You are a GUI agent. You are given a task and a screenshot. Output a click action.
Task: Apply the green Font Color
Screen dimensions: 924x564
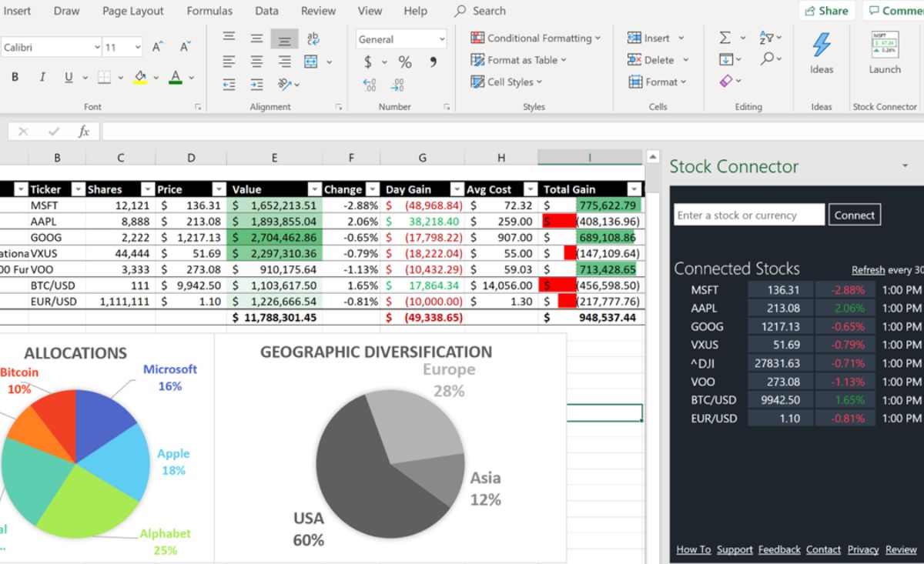[176, 77]
